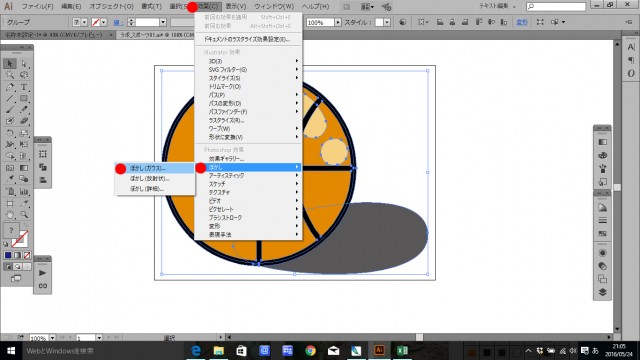Open fill color dropdown in control bar

84,22
